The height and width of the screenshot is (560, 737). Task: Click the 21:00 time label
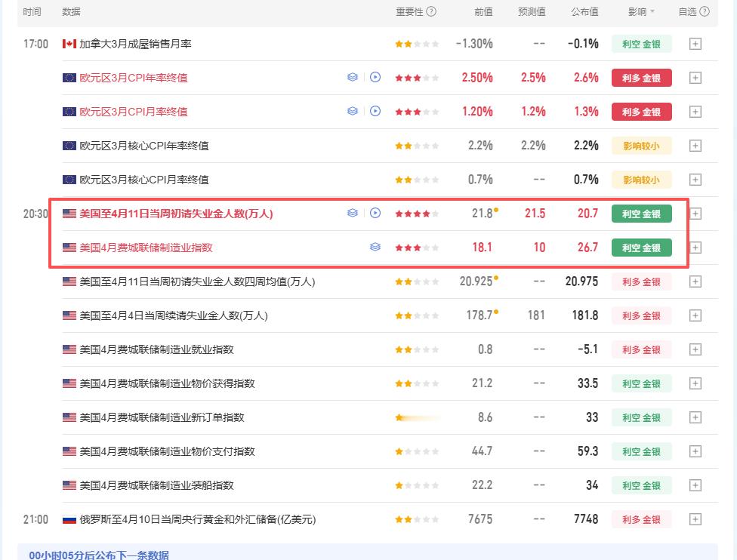(x=35, y=519)
